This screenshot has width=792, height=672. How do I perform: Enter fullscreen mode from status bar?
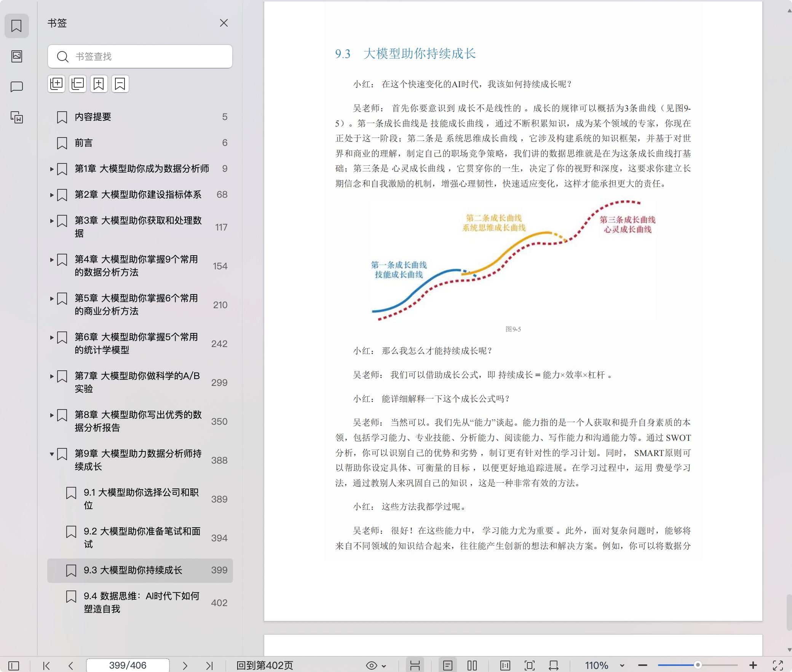778,666
